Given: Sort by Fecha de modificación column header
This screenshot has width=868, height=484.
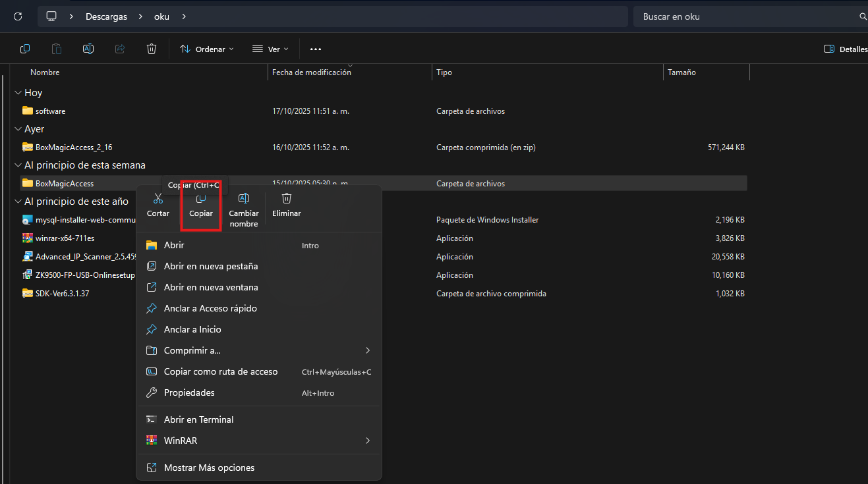Looking at the screenshot, I should click(x=312, y=72).
